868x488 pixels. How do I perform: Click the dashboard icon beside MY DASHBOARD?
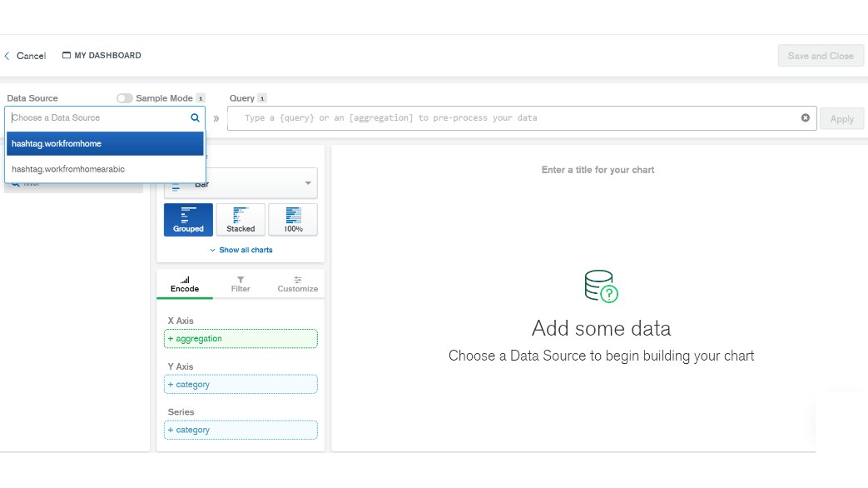click(67, 56)
